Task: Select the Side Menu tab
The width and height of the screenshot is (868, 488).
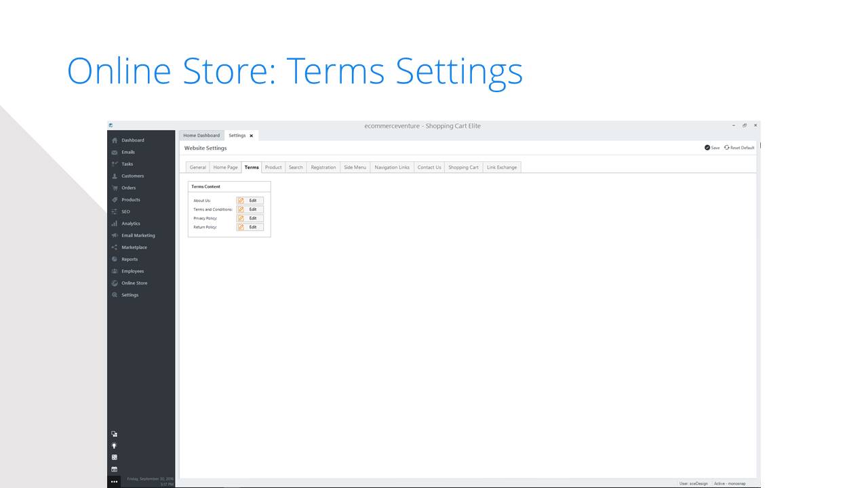Action: pos(355,167)
